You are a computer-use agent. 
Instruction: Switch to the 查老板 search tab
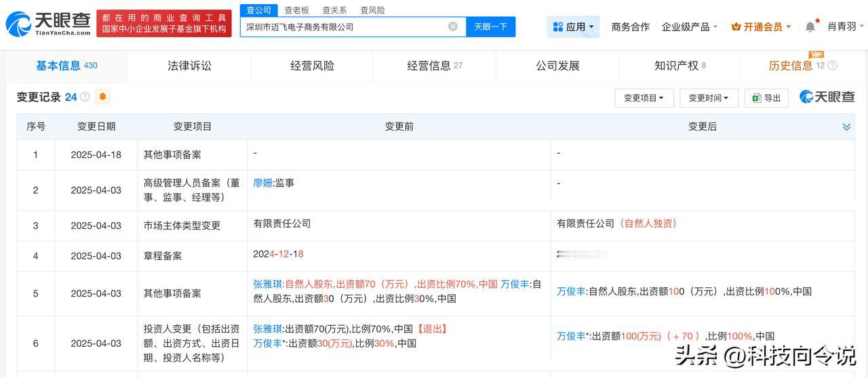pos(296,9)
